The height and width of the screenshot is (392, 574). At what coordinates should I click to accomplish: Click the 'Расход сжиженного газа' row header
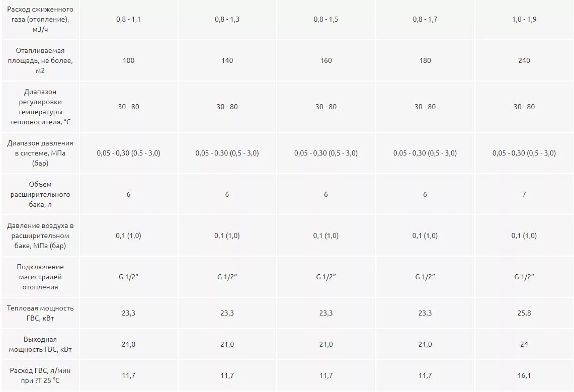40,19
